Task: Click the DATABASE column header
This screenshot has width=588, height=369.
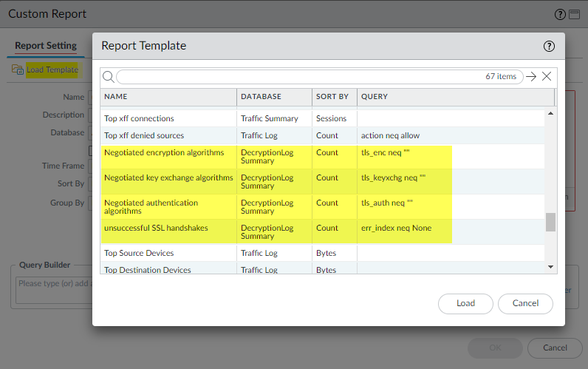Action: click(x=261, y=97)
